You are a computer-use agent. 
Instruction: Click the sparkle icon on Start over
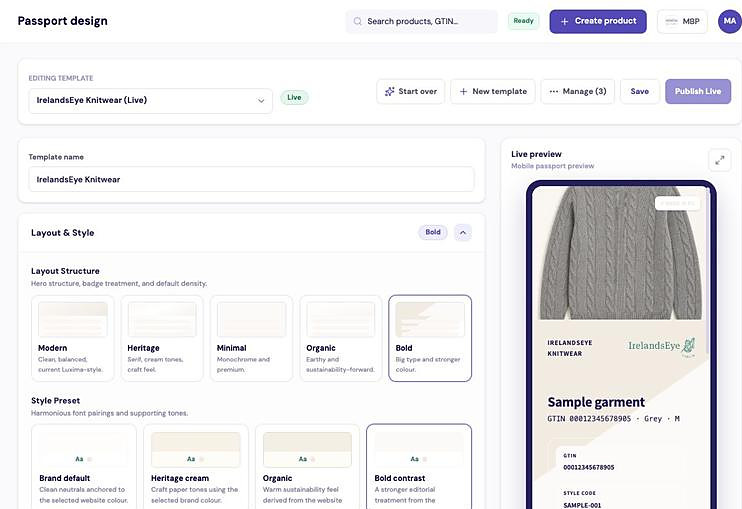pyautogui.click(x=389, y=91)
